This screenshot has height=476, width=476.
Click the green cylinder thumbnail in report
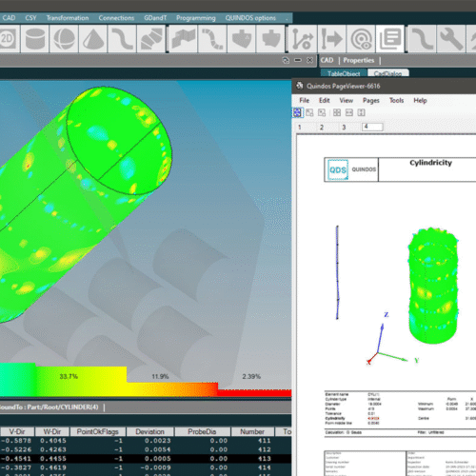(x=433, y=286)
